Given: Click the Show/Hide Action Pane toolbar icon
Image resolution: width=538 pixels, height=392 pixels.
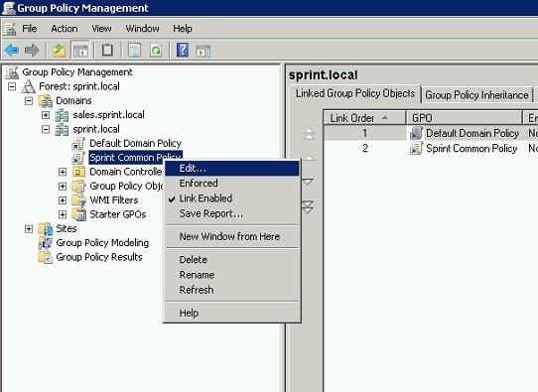Looking at the screenshot, I should 203,51.
